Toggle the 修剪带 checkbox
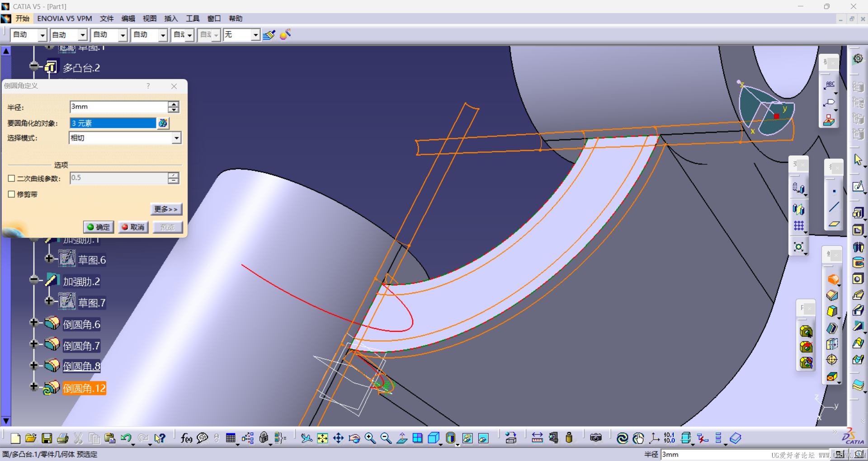868x461 pixels. click(x=12, y=194)
